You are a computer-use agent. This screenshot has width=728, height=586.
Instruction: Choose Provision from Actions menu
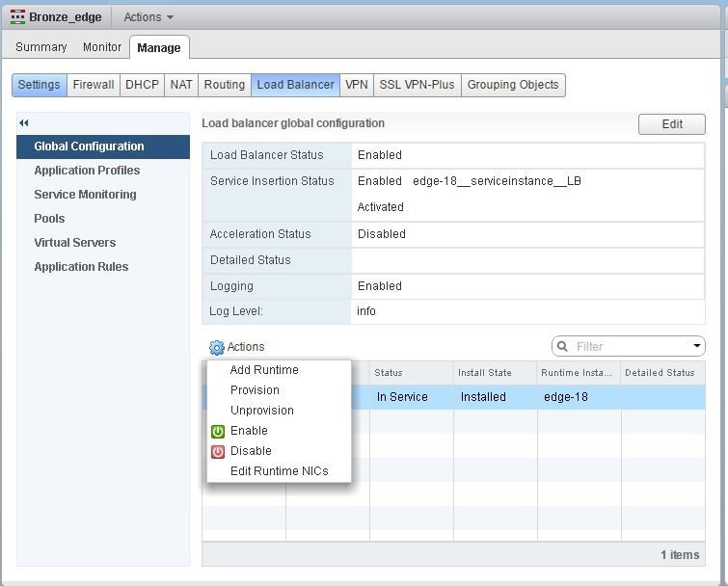click(x=279, y=390)
